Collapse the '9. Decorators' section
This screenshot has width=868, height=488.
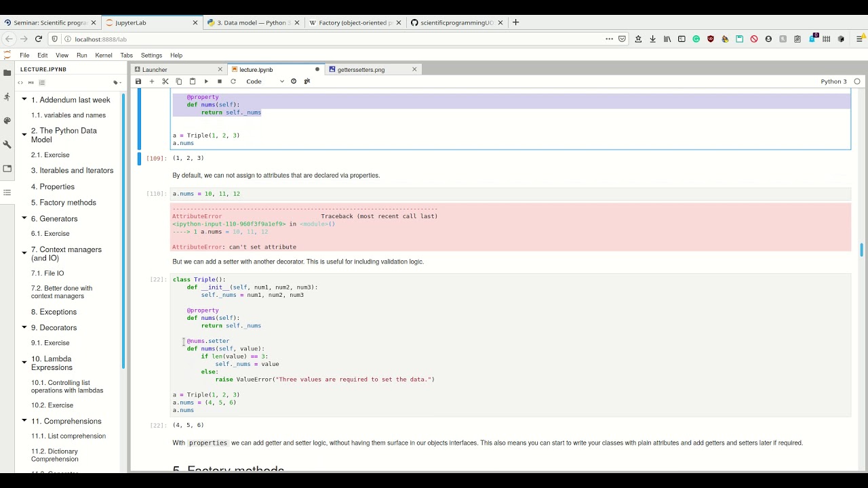coord(24,328)
